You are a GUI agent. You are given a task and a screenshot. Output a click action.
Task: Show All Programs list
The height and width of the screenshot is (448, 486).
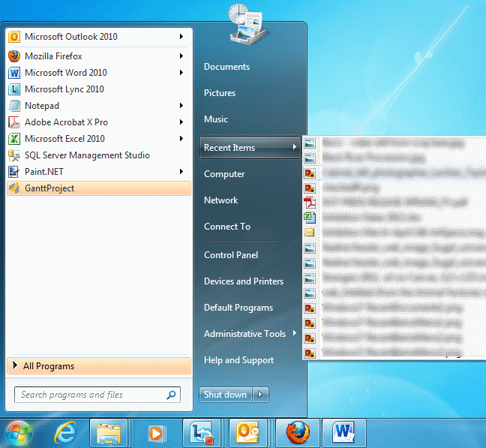pos(99,366)
